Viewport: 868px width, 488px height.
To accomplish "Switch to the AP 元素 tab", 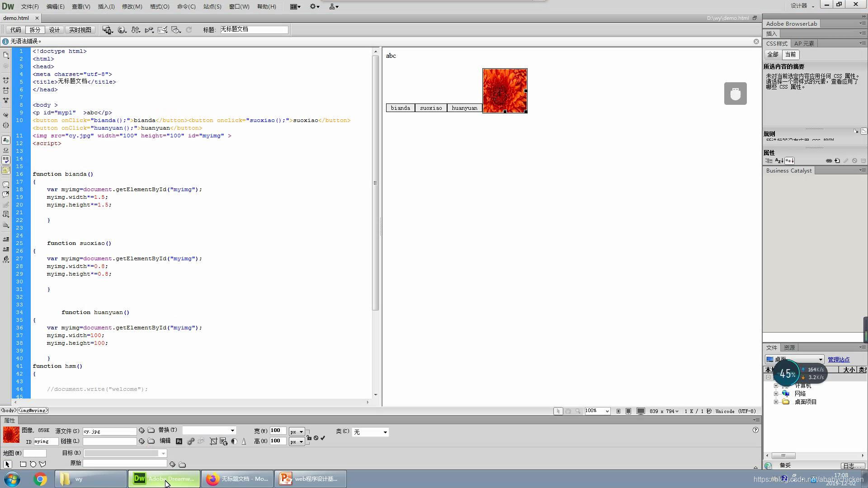I will point(804,44).
